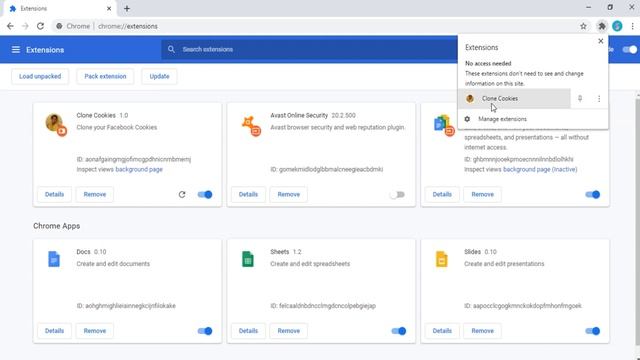Reload the Clone Cookies extension
Viewport: 640px width, 360px height.
(182, 194)
